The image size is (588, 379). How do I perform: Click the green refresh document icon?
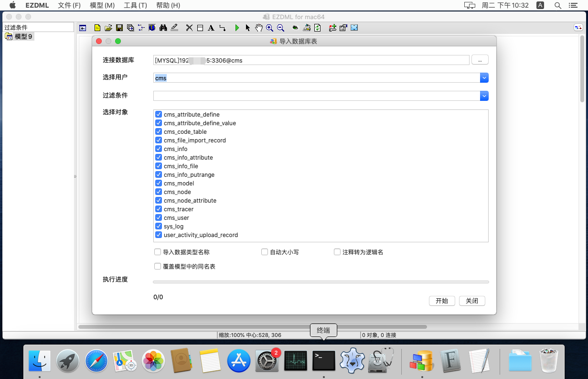coord(318,28)
